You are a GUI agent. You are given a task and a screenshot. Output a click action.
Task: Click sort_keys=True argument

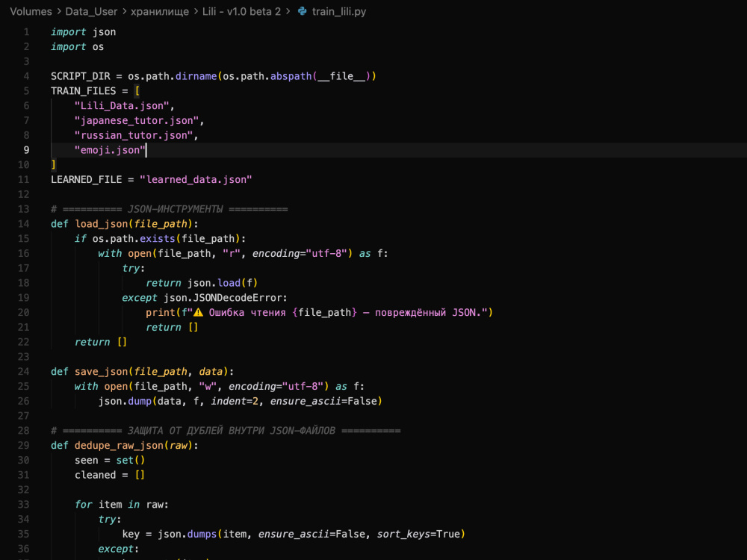(418, 534)
